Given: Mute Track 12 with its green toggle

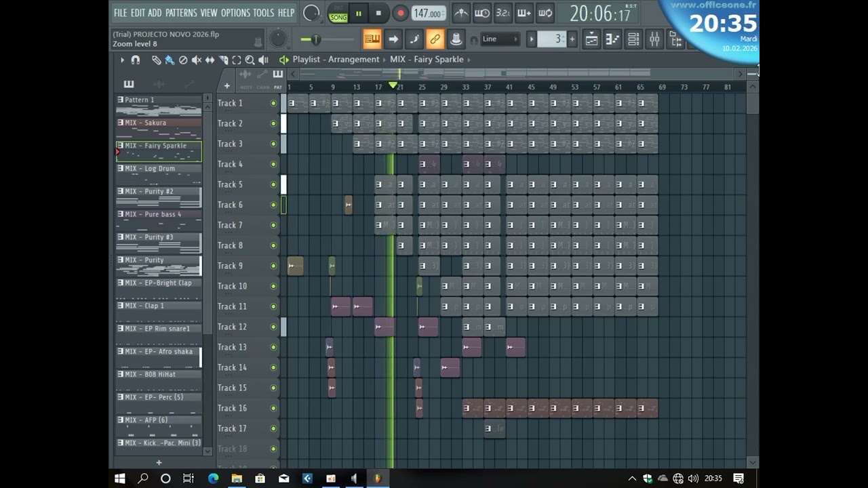Looking at the screenshot, I should point(273,327).
